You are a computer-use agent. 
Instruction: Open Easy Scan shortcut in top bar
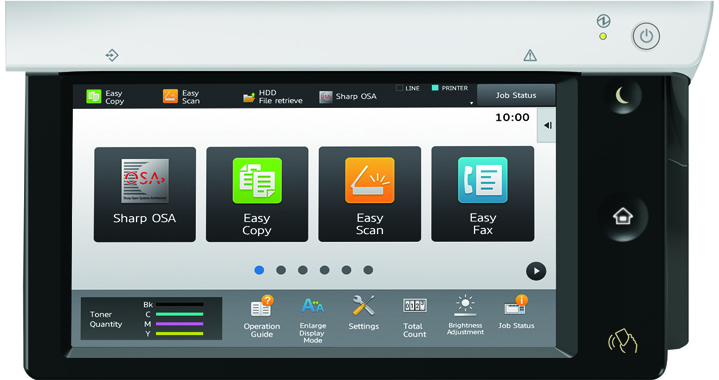pos(182,97)
